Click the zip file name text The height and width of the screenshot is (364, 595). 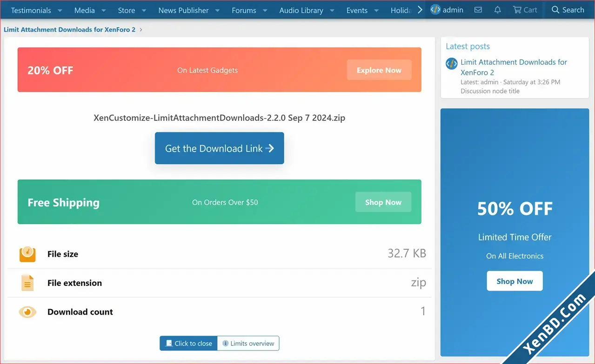pos(219,118)
